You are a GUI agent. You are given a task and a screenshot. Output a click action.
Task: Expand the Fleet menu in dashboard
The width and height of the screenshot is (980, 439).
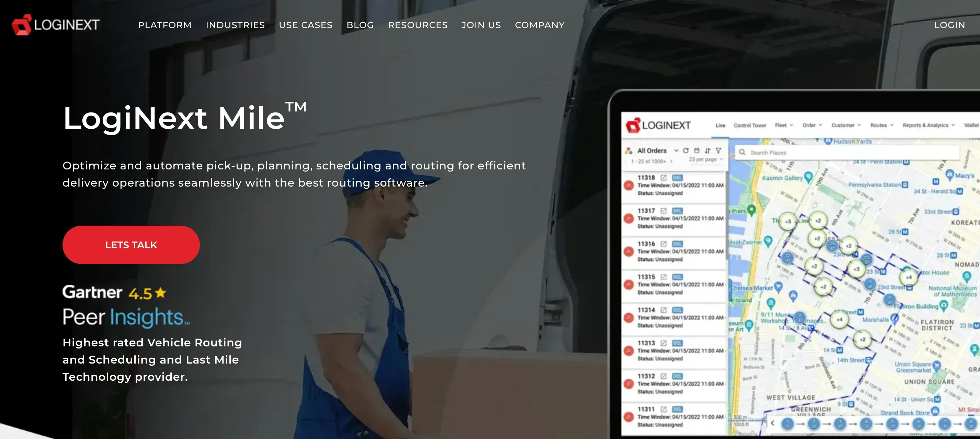(784, 126)
